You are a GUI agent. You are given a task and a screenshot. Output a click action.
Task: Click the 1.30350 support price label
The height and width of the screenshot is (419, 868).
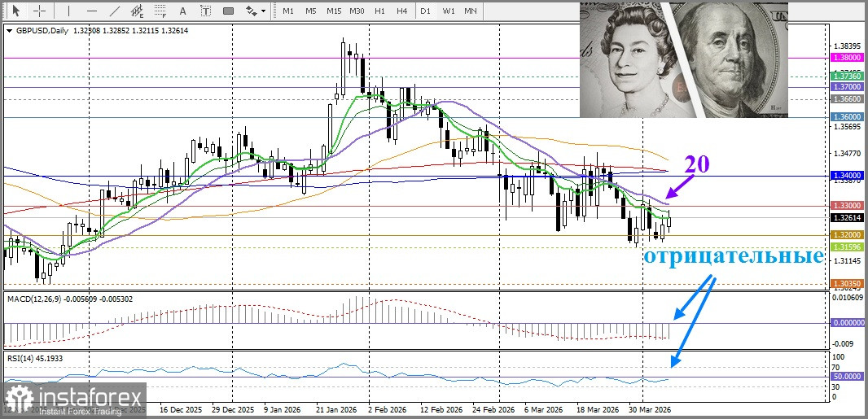pyautogui.click(x=848, y=284)
